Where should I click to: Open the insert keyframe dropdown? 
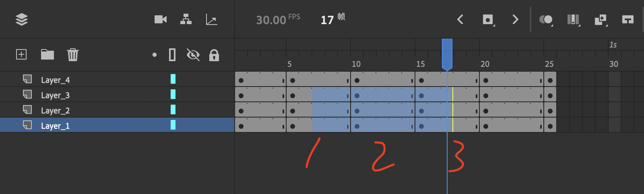click(488, 20)
